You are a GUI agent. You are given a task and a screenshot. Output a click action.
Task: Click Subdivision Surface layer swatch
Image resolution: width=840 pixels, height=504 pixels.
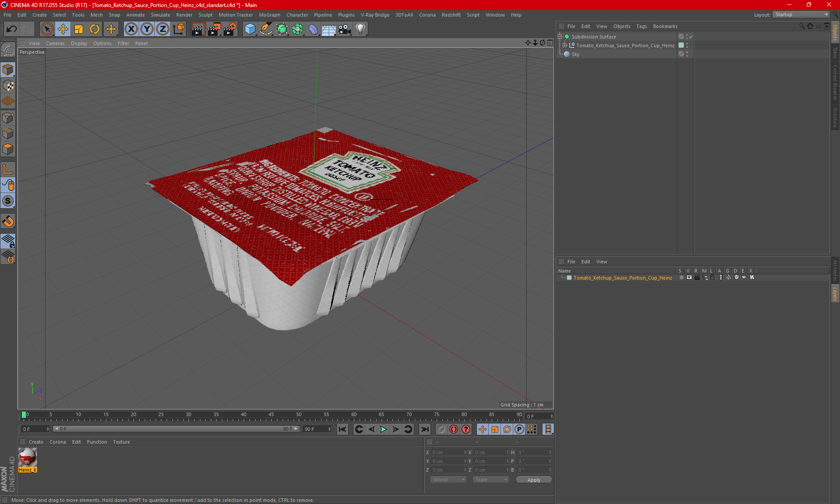click(681, 37)
